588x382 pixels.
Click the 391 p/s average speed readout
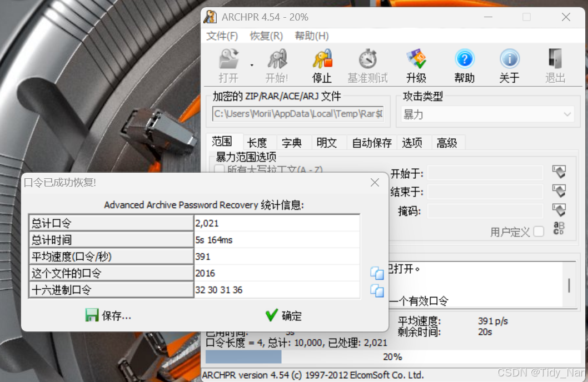(x=493, y=321)
